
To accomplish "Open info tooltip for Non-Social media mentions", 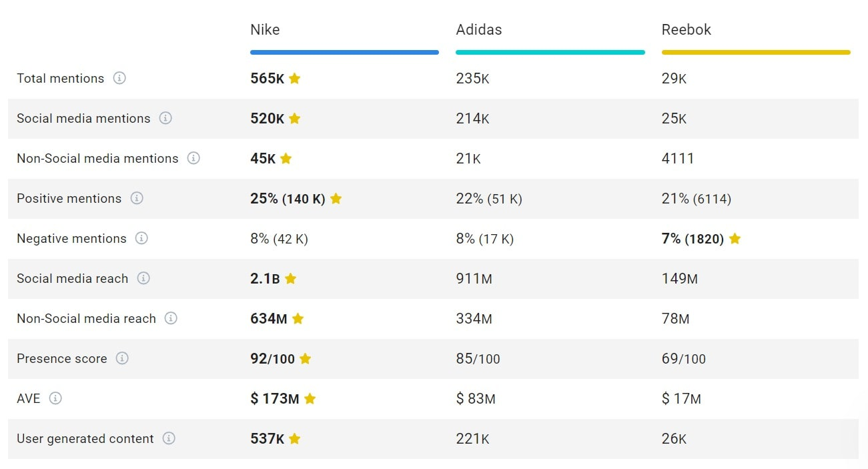I will (x=193, y=158).
